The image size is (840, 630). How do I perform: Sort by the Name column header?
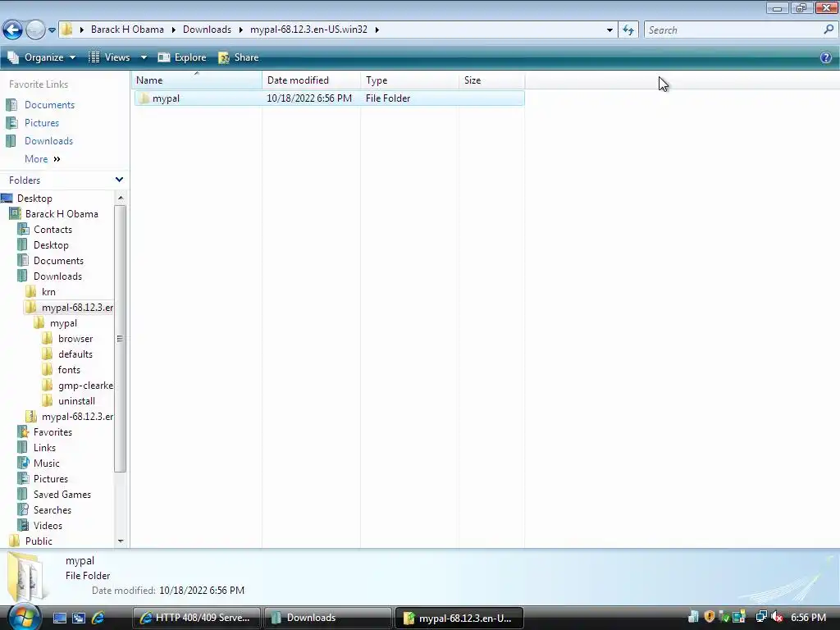(197, 80)
